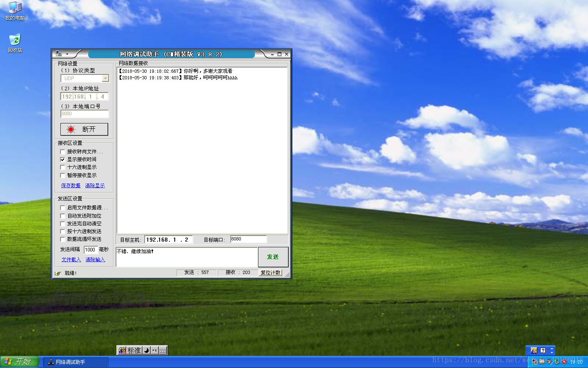
Task: Click the 我的电脑 desktop icon
Action: tap(15, 11)
